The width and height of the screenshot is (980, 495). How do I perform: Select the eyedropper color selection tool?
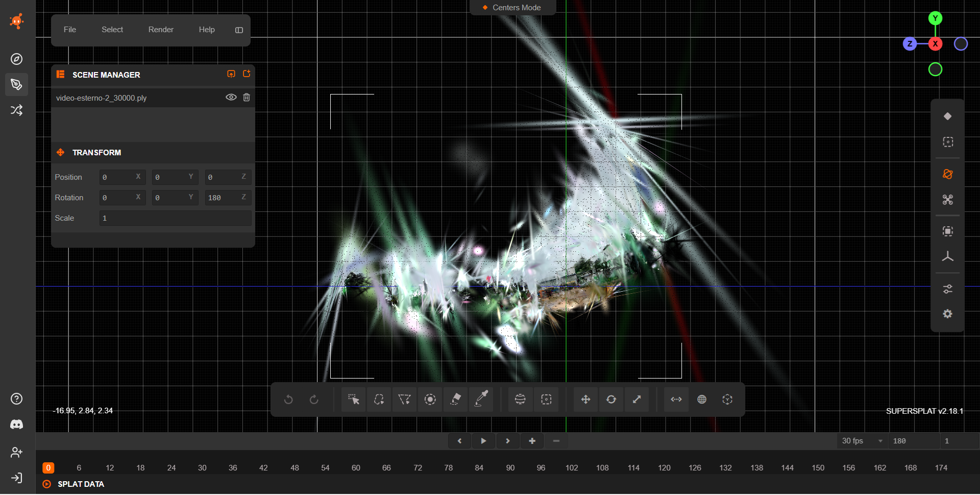point(481,399)
